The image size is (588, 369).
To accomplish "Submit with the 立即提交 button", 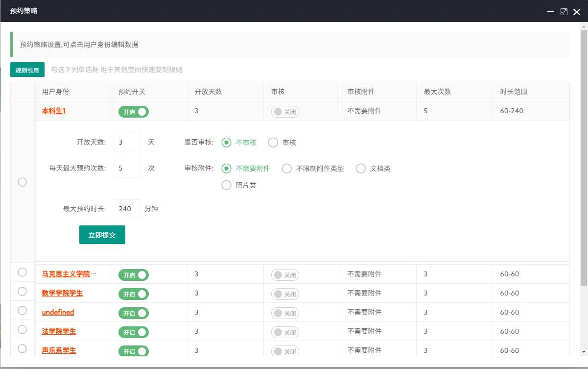I will [x=102, y=235].
